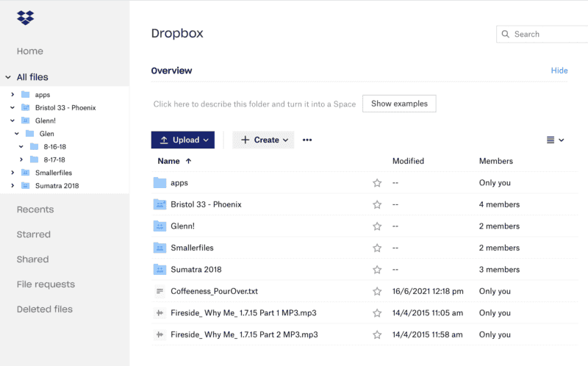The width and height of the screenshot is (588, 366).
Task: Click audio icon for Fireside Part 2 MP3
Action: point(159,334)
